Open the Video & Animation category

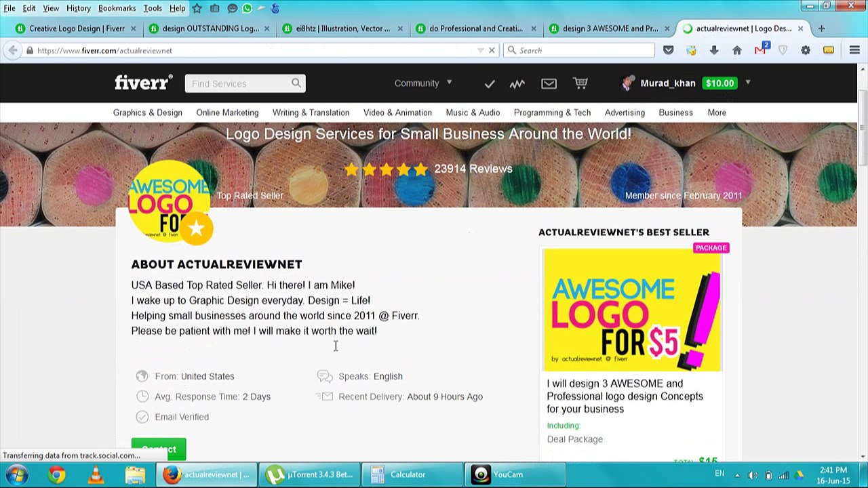coord(397,113)
